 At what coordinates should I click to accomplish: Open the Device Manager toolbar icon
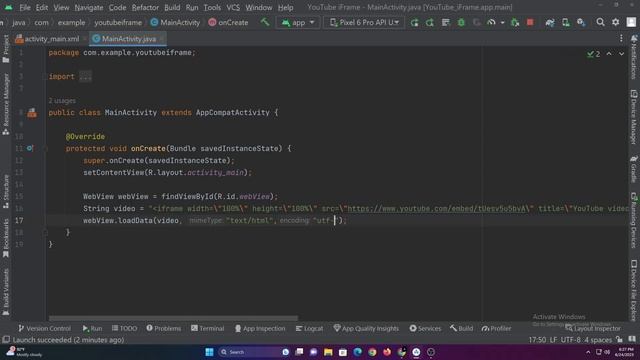(565, 22)
